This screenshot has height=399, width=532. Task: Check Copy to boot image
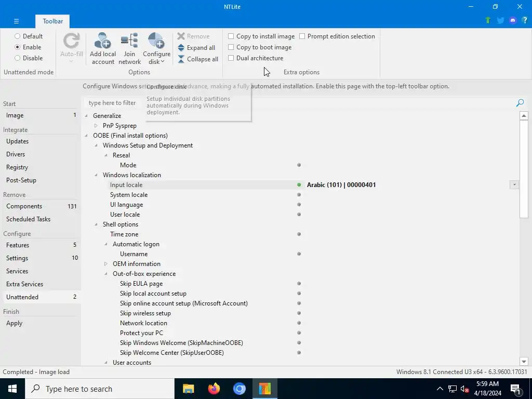tap(231, 47)
